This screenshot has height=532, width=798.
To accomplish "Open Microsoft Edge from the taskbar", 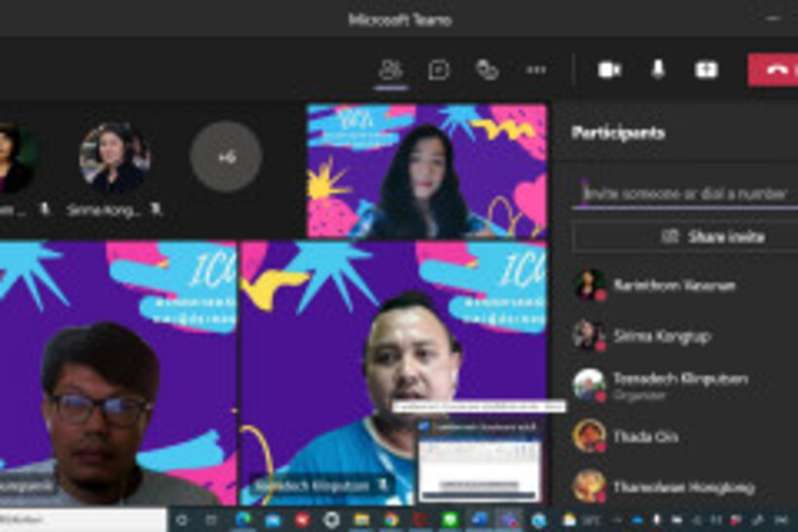I will click(x=243, y=520).
